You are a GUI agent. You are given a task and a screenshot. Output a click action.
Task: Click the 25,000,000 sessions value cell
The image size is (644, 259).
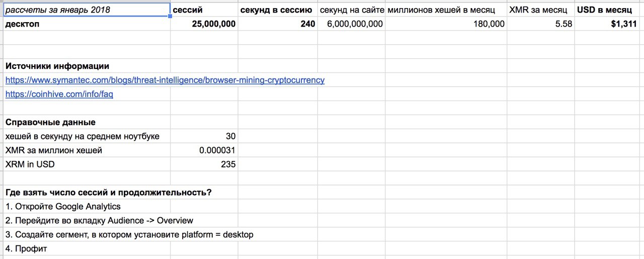pyautogui.click(x=204, y=24)
